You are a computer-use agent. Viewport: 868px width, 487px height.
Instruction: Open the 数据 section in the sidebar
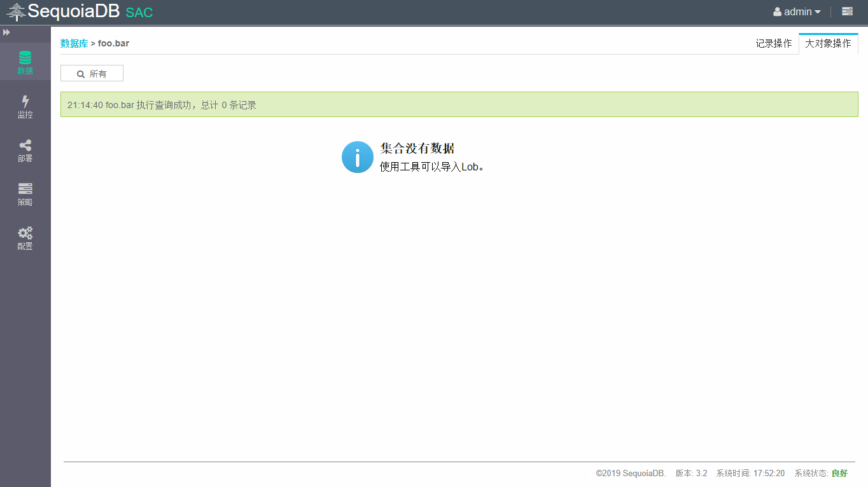coord(25,62)
